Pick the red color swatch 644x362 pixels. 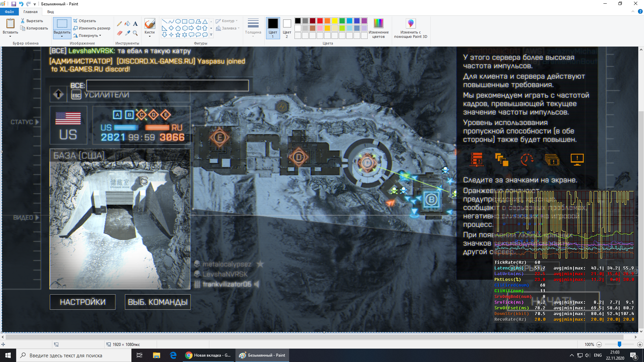[x=320, y=21]
